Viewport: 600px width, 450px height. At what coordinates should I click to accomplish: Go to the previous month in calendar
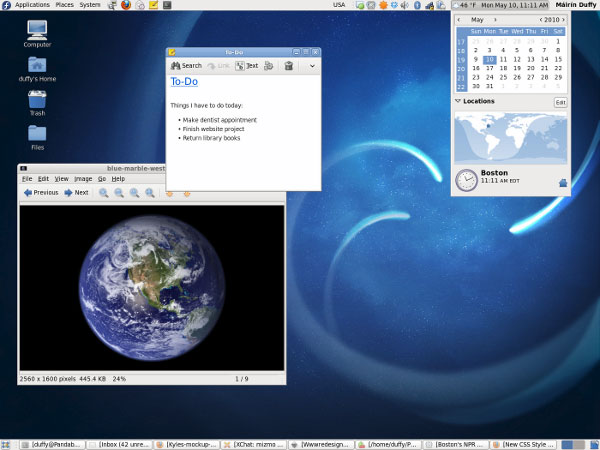(x=459, y=19)
